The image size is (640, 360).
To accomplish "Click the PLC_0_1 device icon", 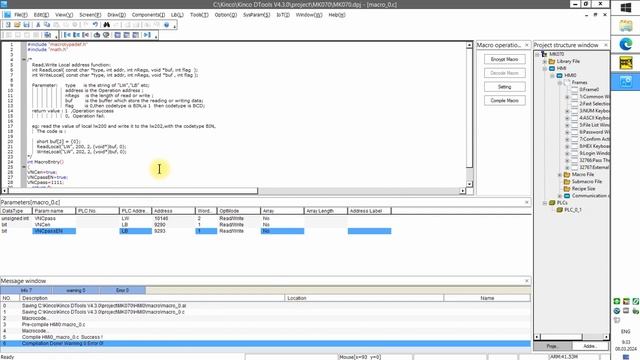I will pyautogui.click(x=560, y=210).
